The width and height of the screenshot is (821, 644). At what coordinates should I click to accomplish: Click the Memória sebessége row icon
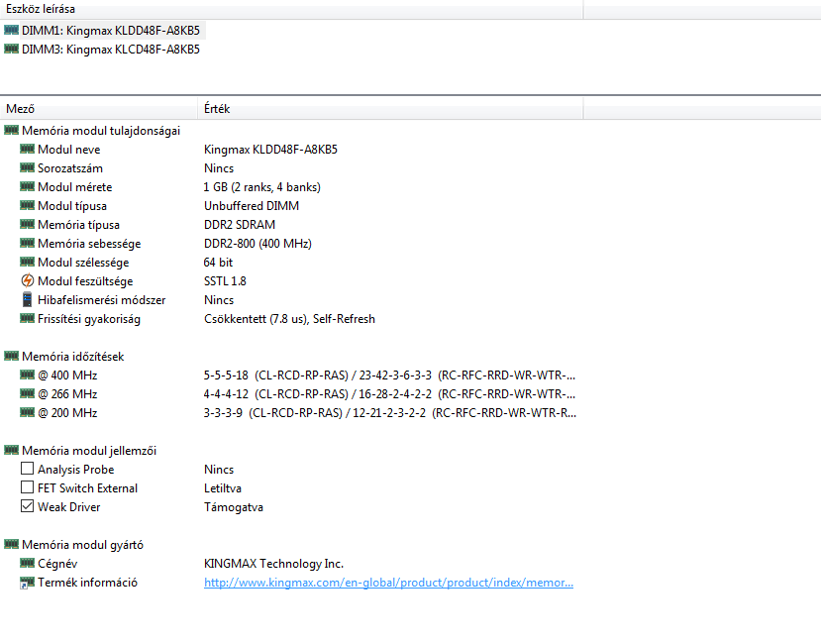[27, 243]
